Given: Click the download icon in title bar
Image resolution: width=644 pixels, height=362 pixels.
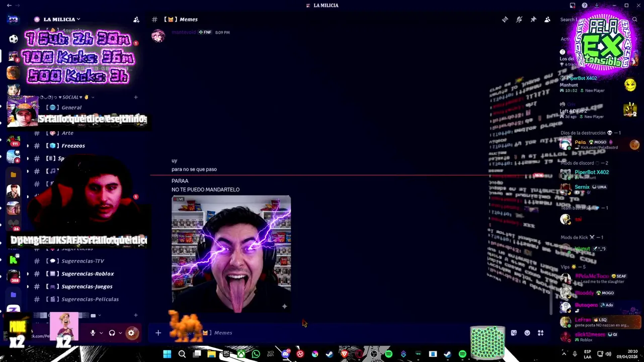Looking at the screenshot, I should point(597,6).
